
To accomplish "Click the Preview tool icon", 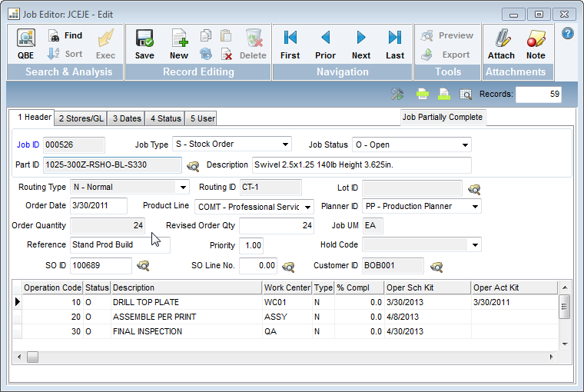I will click(426, 36).
